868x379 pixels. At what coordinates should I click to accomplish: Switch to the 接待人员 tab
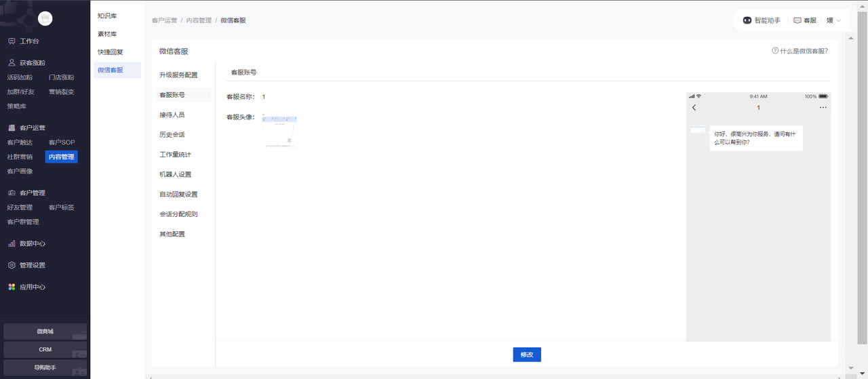pyautogui.click(x=172, y=115)
